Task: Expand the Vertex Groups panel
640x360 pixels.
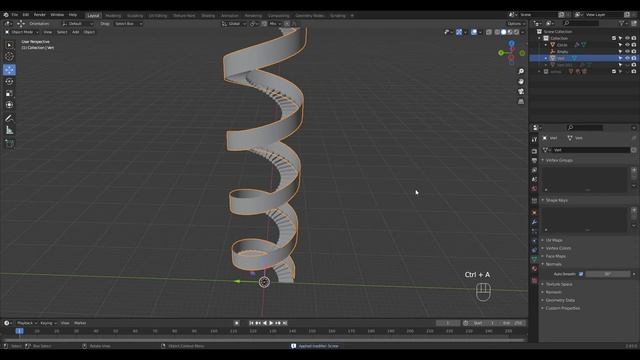Action: coord(559,160)
